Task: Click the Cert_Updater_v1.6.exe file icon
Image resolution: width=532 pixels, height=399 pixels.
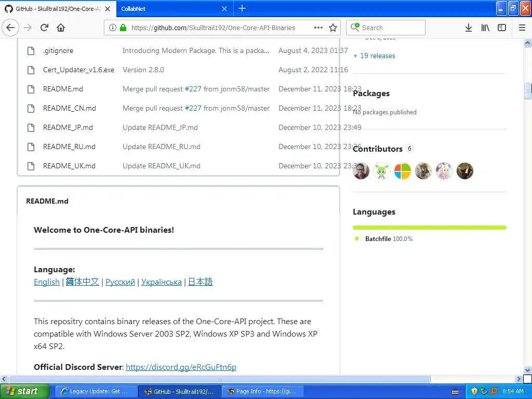Action: point(31,70)
